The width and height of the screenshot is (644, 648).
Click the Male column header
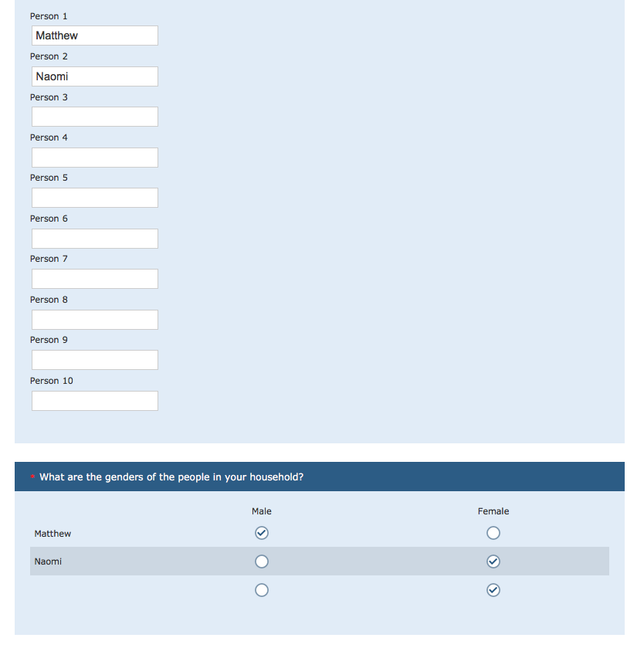tap(262, 511)
